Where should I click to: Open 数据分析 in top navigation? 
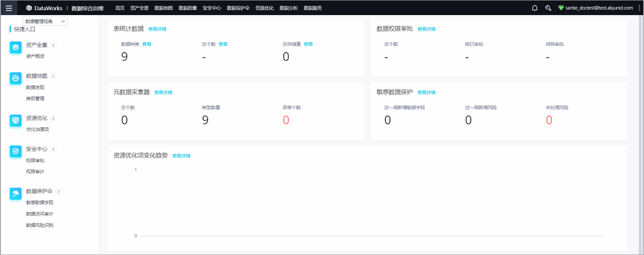click(288, 8)
